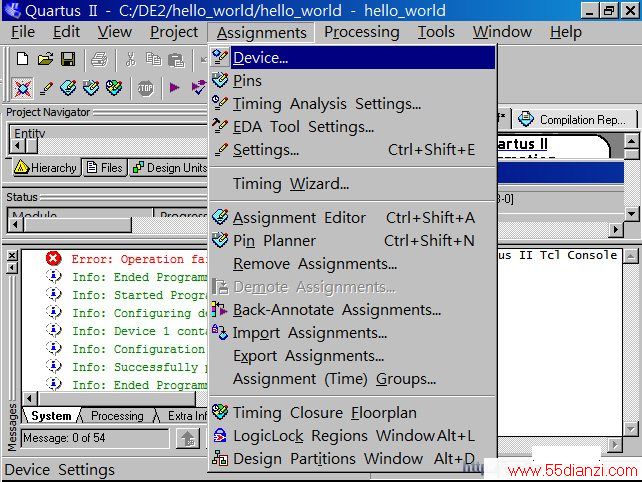The height and width of the screenshot is (482, 642).
Task: Switch to the Compilation Rep... tab
Action: pos(574,120)
